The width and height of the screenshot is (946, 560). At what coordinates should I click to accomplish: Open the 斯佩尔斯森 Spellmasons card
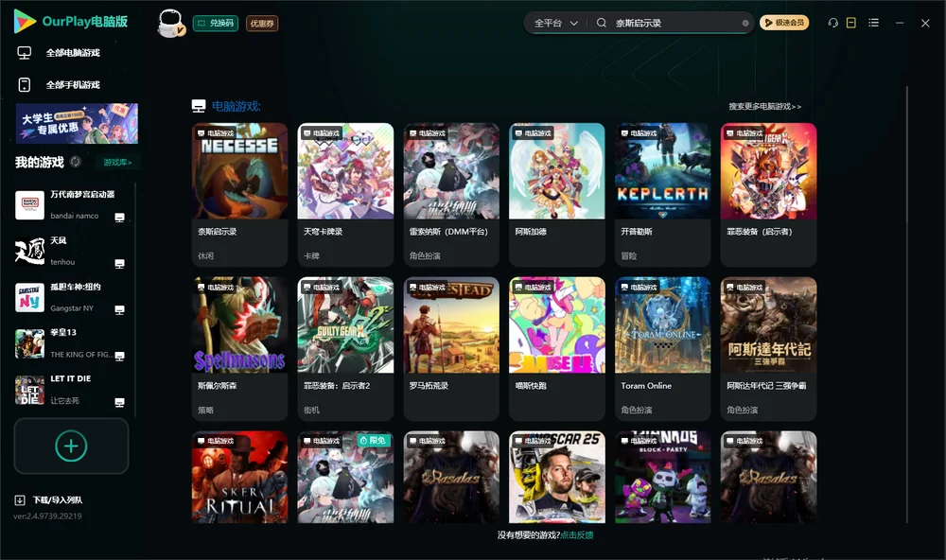[x=239, y=348]
